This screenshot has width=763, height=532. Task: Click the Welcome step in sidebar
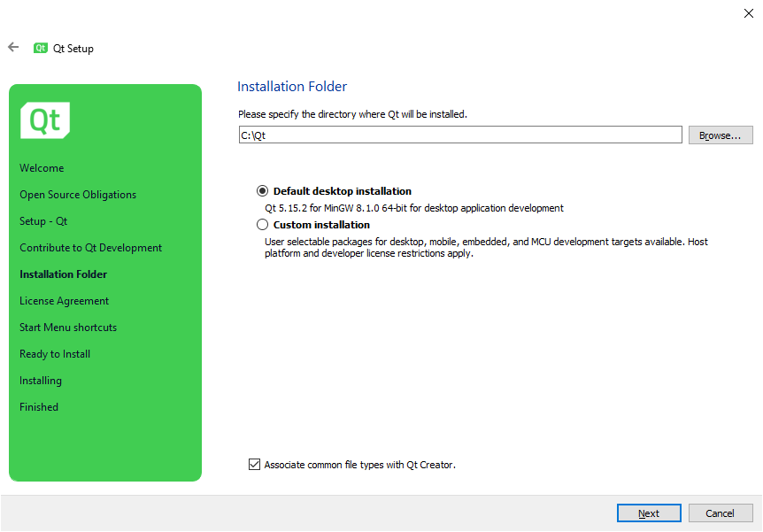42,168
